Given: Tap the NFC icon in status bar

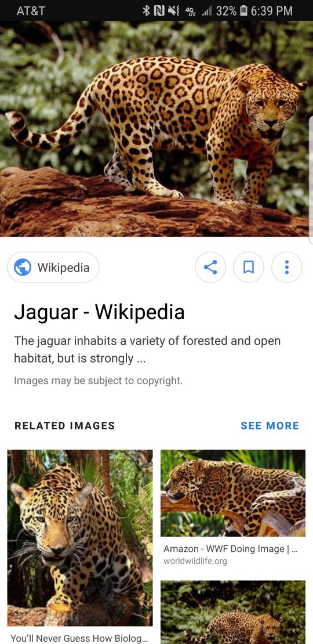Looking at the screenshot, I should 159,10.
